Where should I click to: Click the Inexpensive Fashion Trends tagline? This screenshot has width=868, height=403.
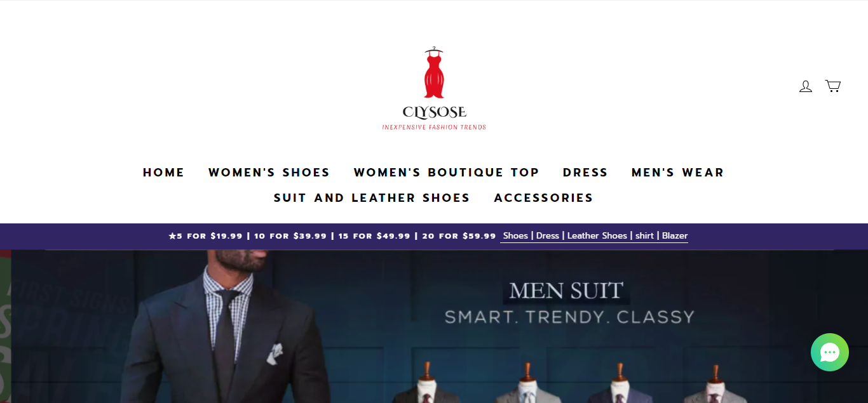coord(434,127)
